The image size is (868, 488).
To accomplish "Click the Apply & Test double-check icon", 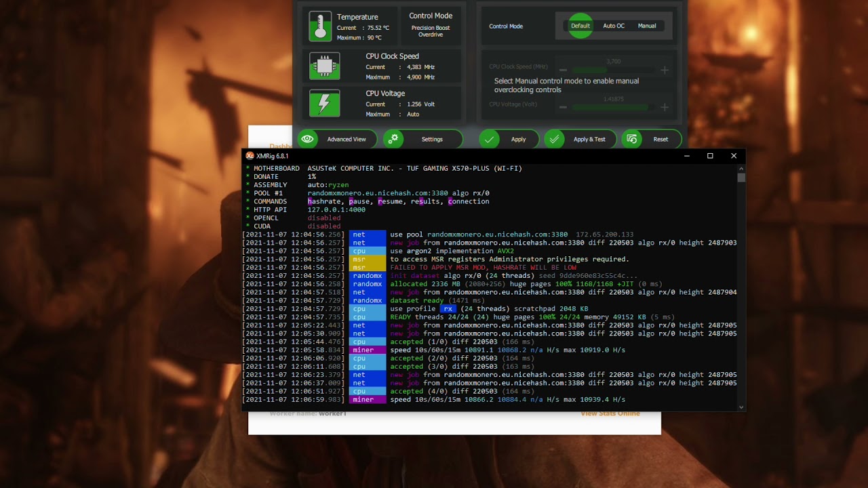I will [555, 139].
